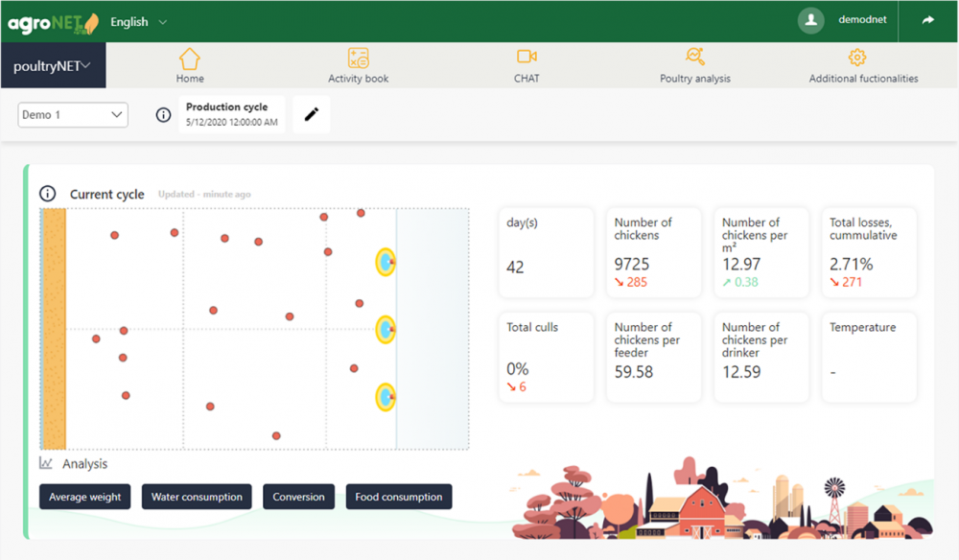Click the Home house icon
This screenshot has height=560, width=959.
coord(190,58)
